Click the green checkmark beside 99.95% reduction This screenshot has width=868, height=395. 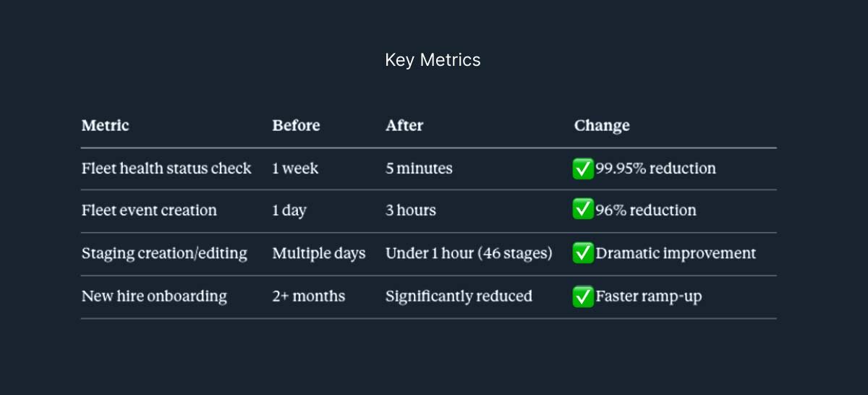[583, 169]
